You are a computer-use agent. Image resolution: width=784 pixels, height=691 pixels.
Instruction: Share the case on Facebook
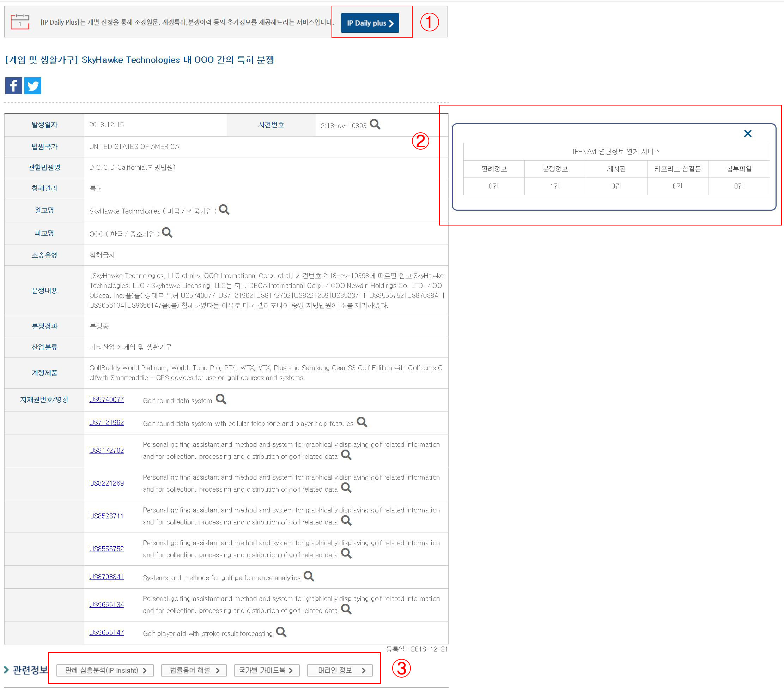tap(13, 86)
